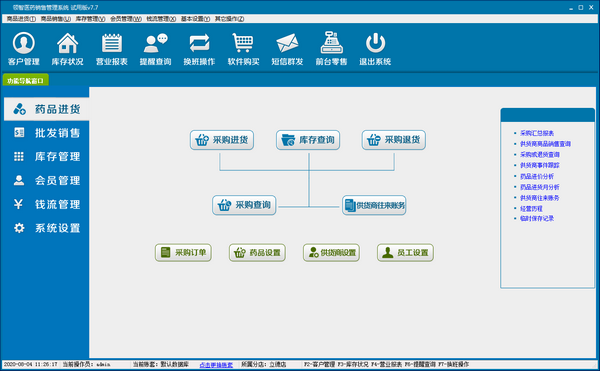Select 批发销售 in the left sidebar
The height and width of the screenshot is (371, 600).
47,133
